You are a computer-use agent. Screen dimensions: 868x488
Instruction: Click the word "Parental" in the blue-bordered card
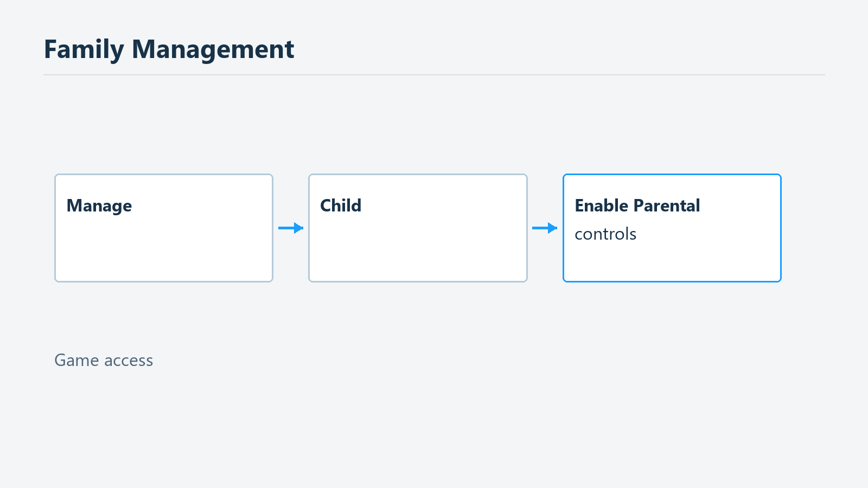click(667, 206)
